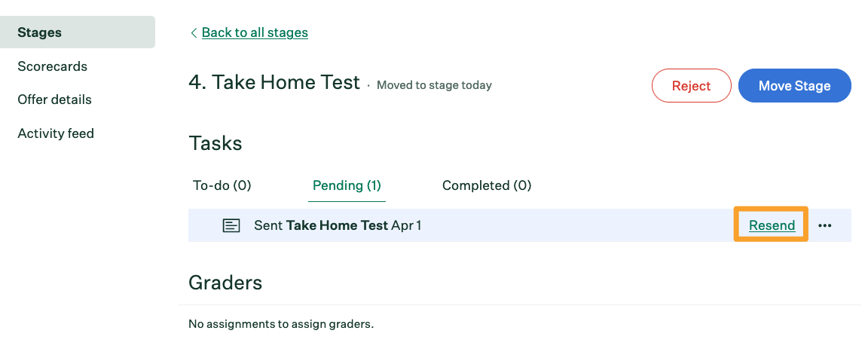Click the 4. Take Home Test stage title
868x358 pixels.
274,82
